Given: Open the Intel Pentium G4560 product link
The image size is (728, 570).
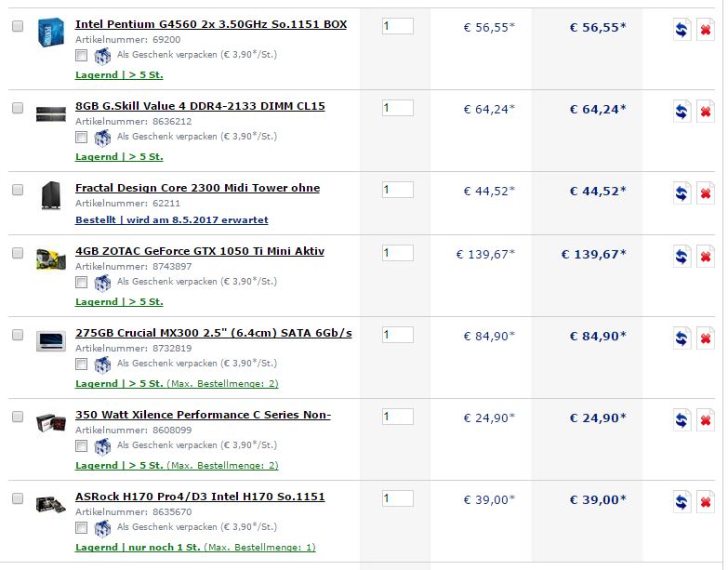Looking at the screenshot, I should 211,24.
